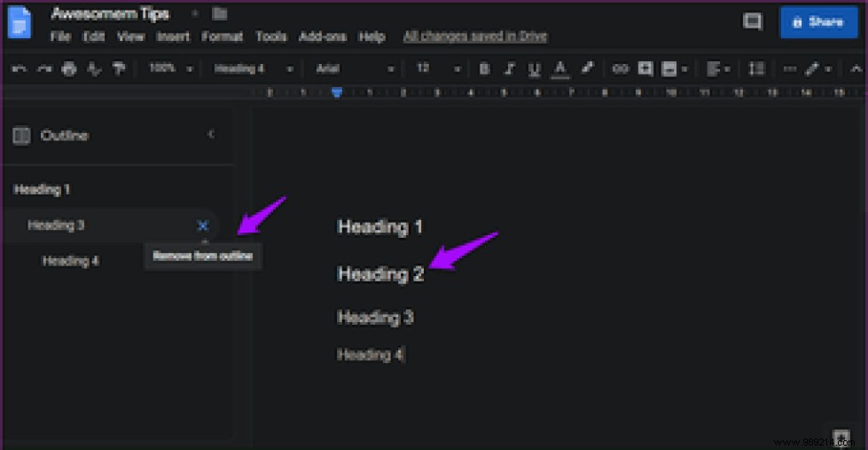The height and width of the screenshot is (450, 868).
Task: Open the highlight color marker tool
Action: click(587, 68)
